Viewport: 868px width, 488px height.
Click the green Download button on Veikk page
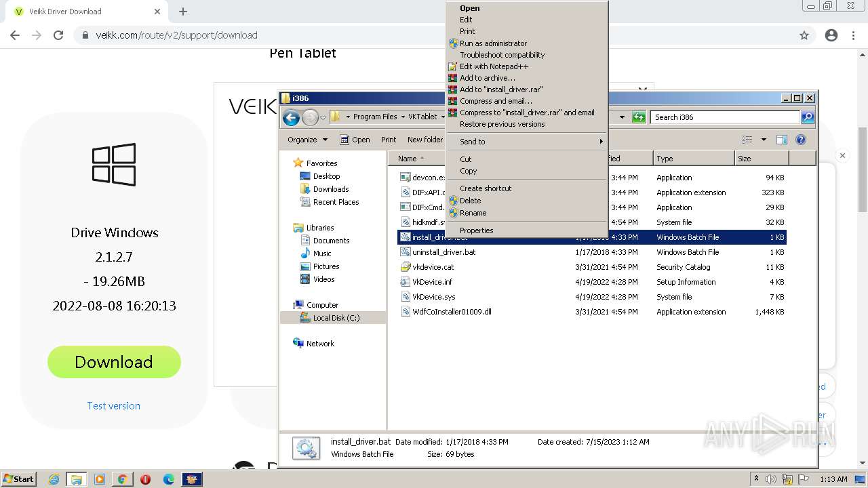click(114, 362)
